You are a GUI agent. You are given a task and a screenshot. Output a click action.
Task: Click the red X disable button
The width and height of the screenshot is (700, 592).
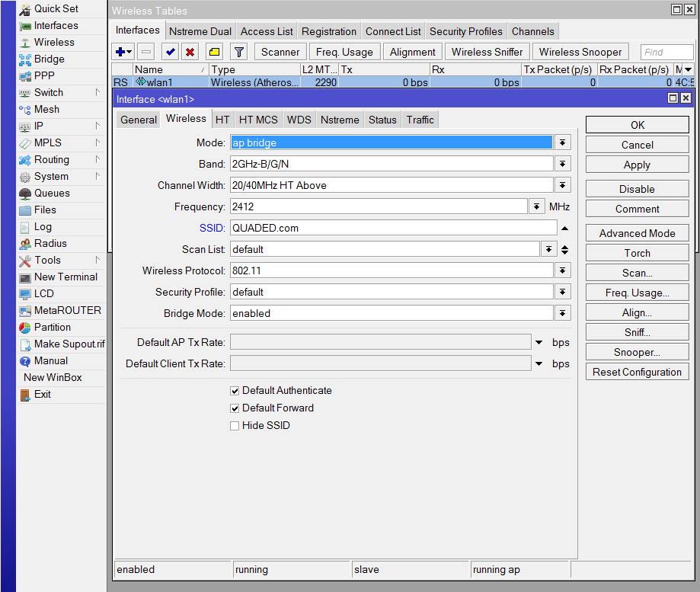click(190, 52)
